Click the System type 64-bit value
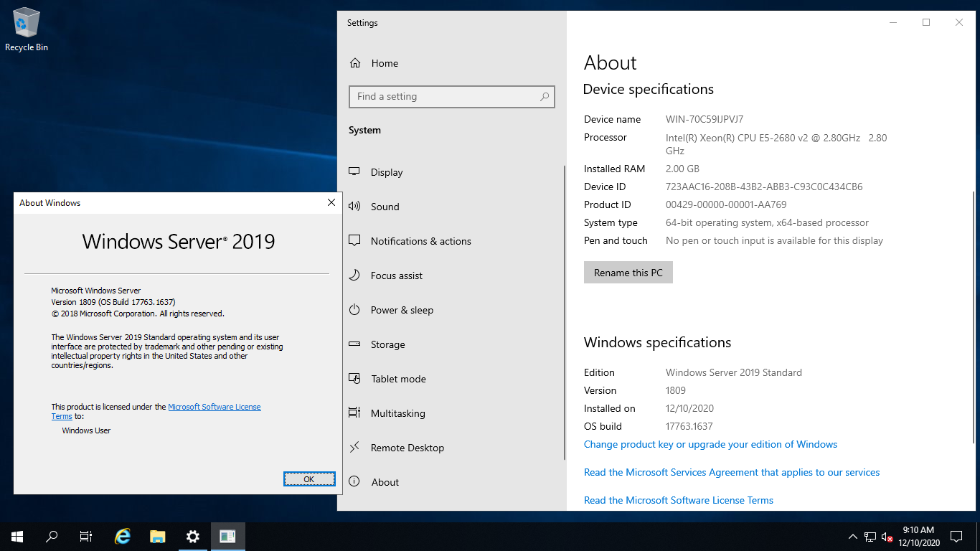Image resolution: width=980 pixels, height=551 pixels. coord(767,222)
